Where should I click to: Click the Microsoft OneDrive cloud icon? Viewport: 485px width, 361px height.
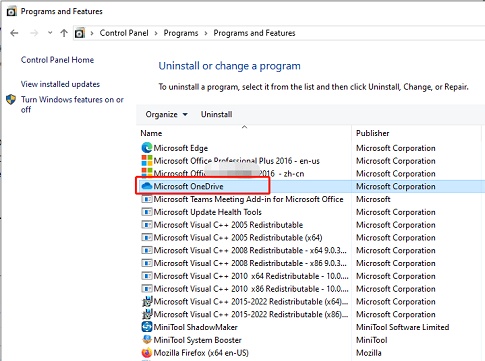147,186
